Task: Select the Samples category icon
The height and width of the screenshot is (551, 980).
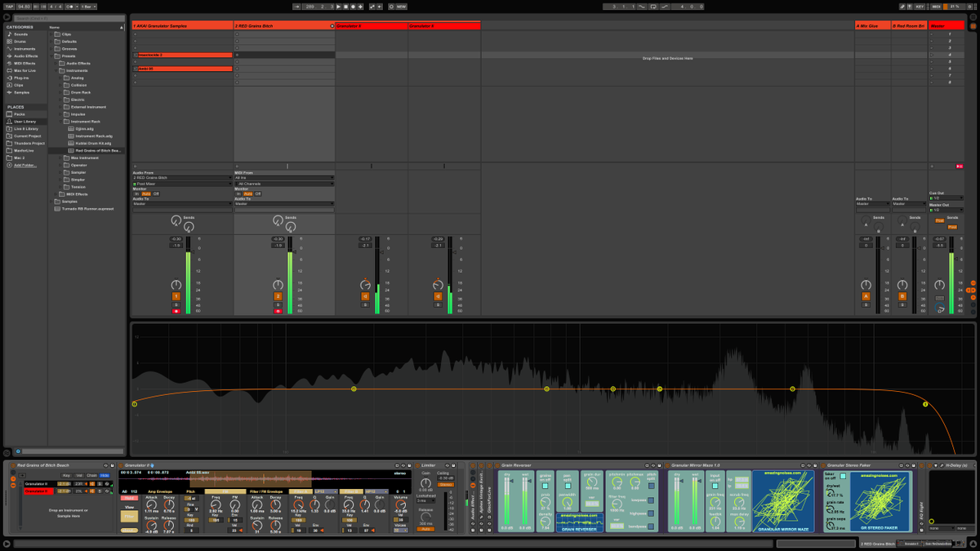Action: pos(10,92)
